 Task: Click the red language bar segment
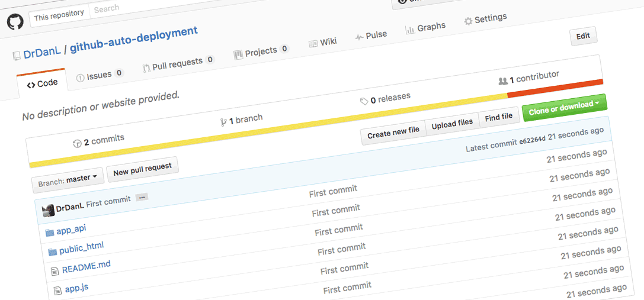click(x=555, y=88)
